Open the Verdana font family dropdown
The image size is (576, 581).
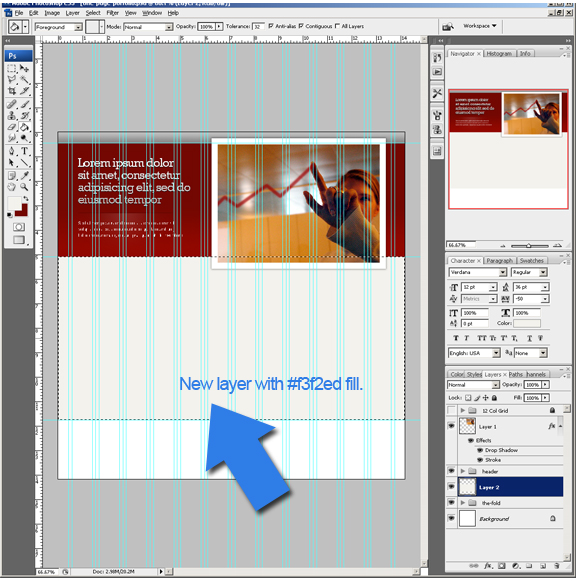pyautogui.click(x=477, y=272)
